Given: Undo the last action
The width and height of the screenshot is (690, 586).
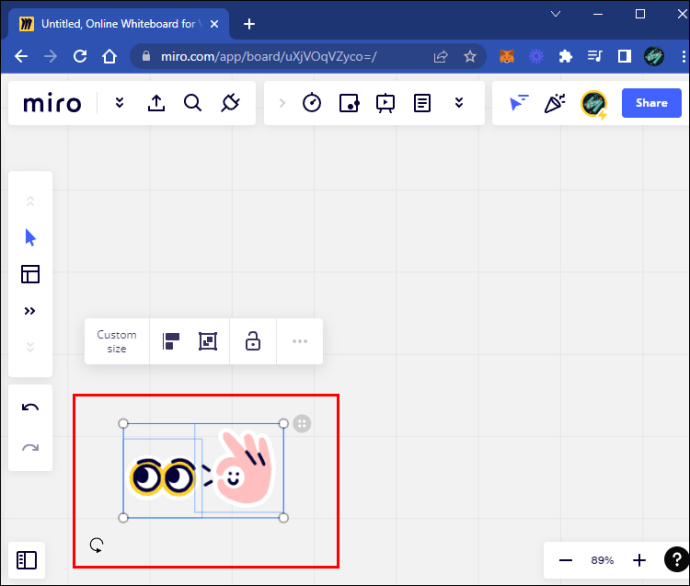Looking at the screenshot, I should tap(30, 407).
